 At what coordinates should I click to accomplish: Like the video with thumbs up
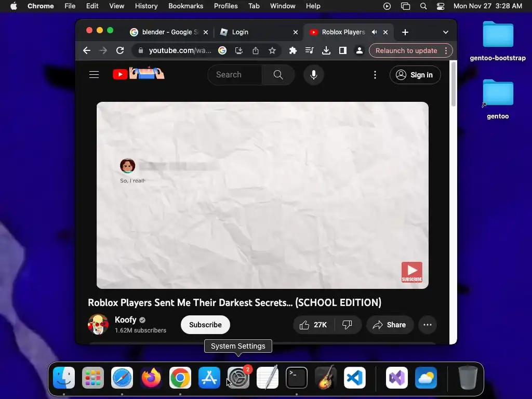(x=313, y=325)
